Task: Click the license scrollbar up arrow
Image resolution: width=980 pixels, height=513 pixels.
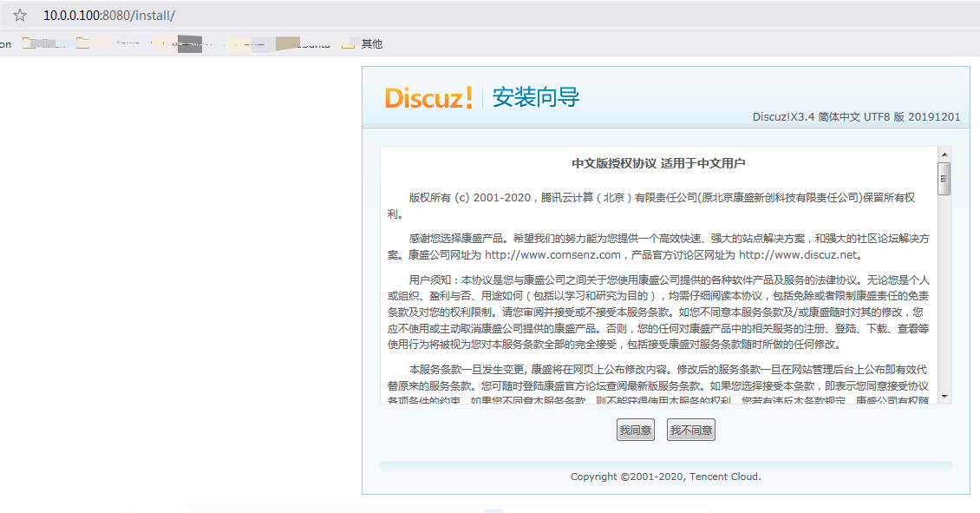Action: tap(944, 154)
